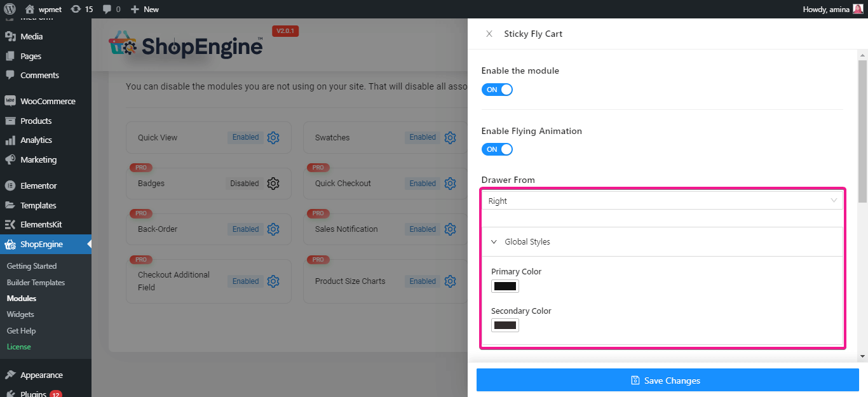This screenshot has width=868, height=397.
Task: Pick the Primary Color swatch
Action: click(505, 286)
